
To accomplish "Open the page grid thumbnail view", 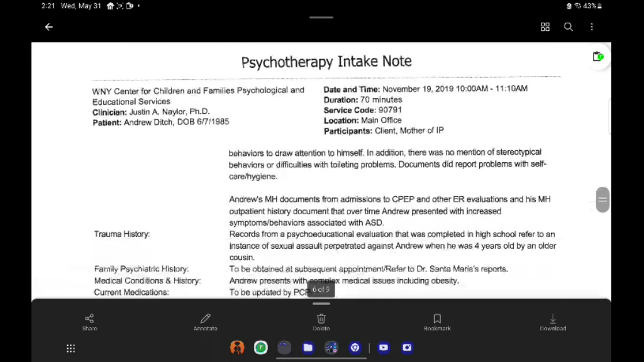I will [x=545, y=27].
